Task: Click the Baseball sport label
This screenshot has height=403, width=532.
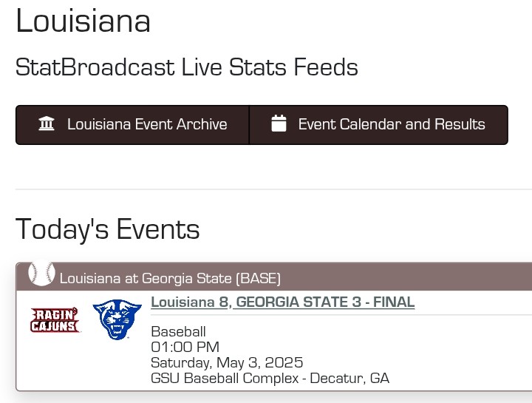Action: pos(179,331)
